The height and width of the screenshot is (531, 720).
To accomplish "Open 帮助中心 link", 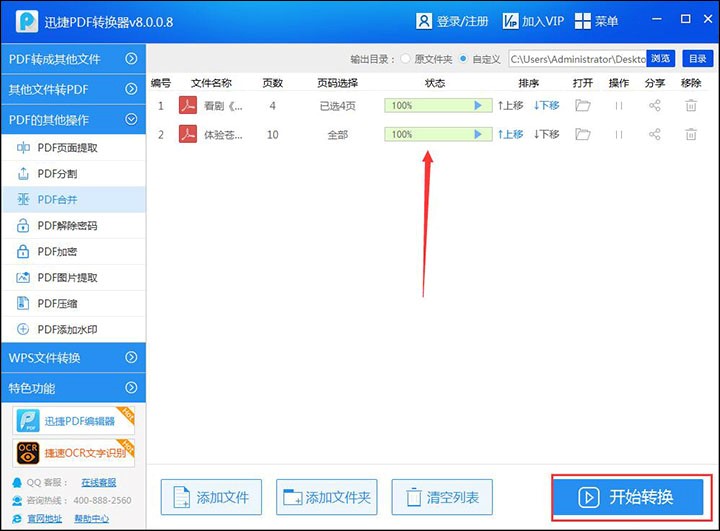I will [x=92, y=519].
